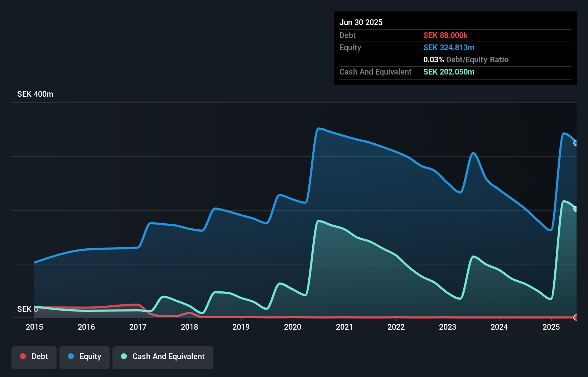Click the 2022 x-axis label

click(x=396, y=327)
